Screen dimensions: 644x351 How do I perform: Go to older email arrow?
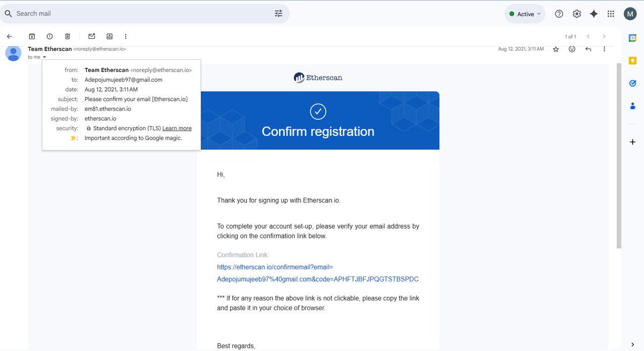tap(604, 36)
